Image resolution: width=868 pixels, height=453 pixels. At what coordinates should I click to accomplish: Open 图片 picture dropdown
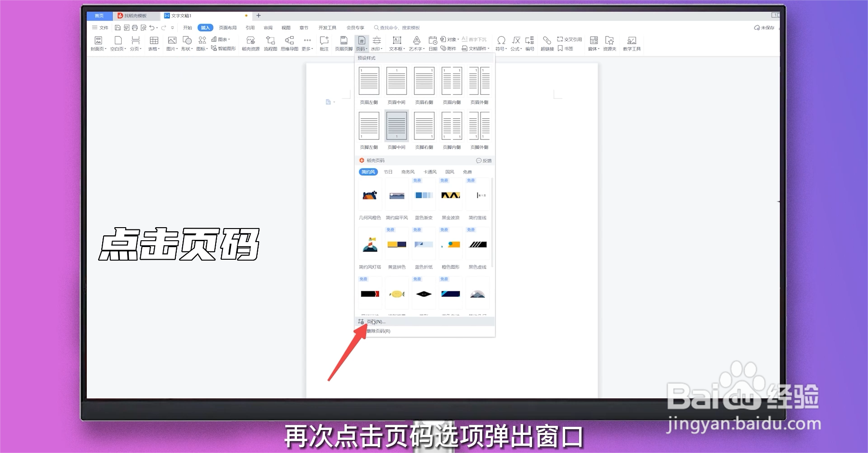pyautogui.click(x=172, y=44)
